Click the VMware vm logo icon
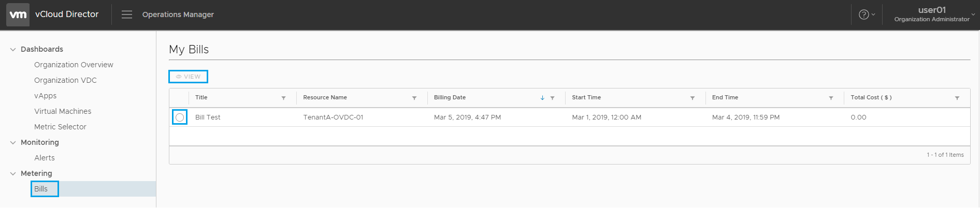The width and height of the screenshot is (980, 208). 18,14
